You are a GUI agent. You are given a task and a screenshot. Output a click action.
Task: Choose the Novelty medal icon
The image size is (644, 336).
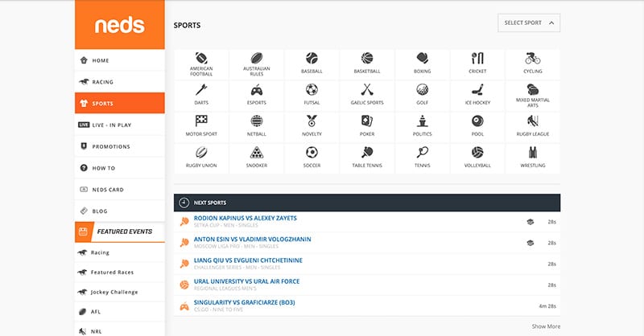click(x=312, y=121)
